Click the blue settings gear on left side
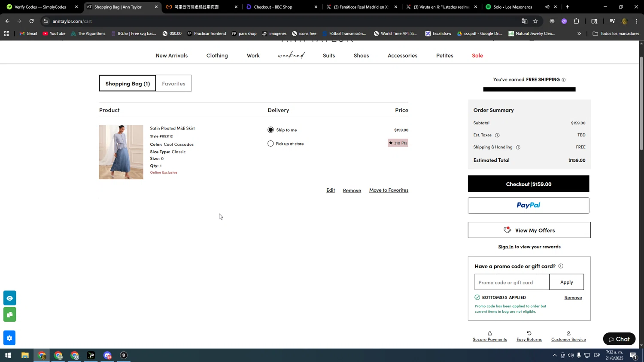 (x=9, y=338)
